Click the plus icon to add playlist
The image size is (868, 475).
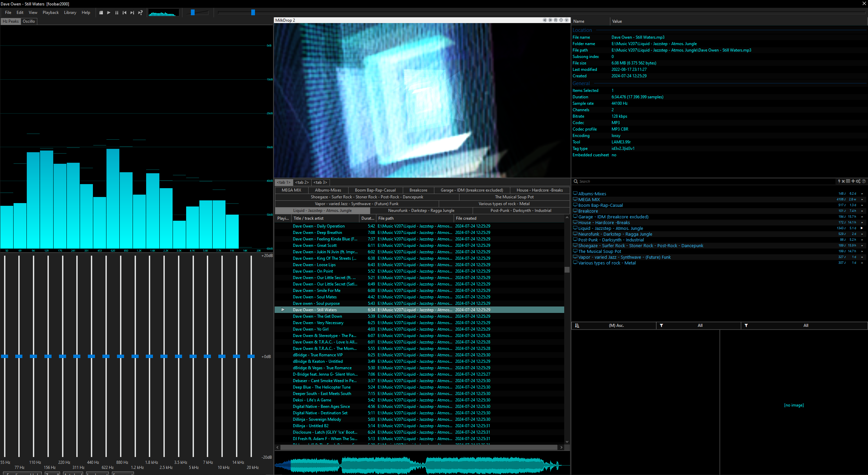tap(853, 181)
